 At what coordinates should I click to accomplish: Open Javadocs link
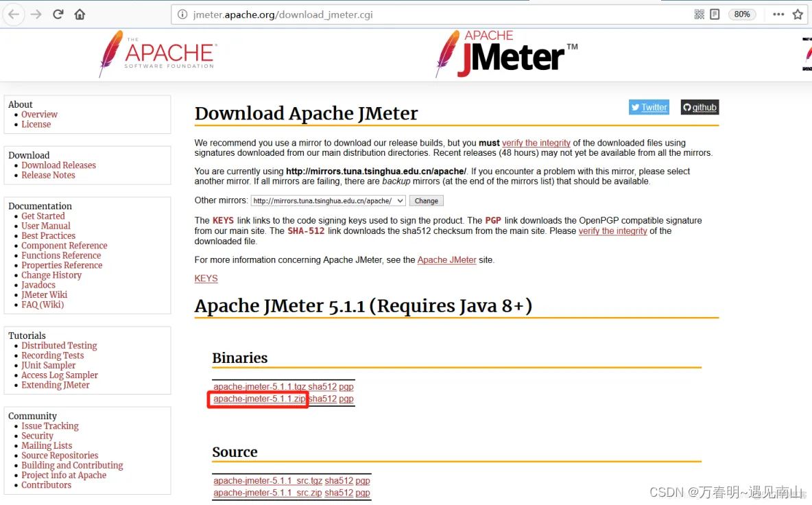(38, 285)
